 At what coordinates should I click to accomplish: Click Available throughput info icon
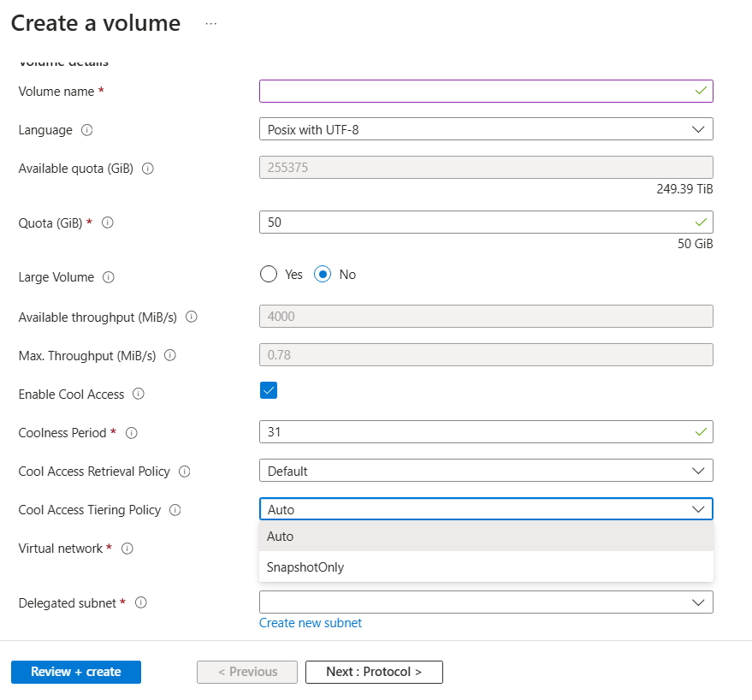(191, 317)
